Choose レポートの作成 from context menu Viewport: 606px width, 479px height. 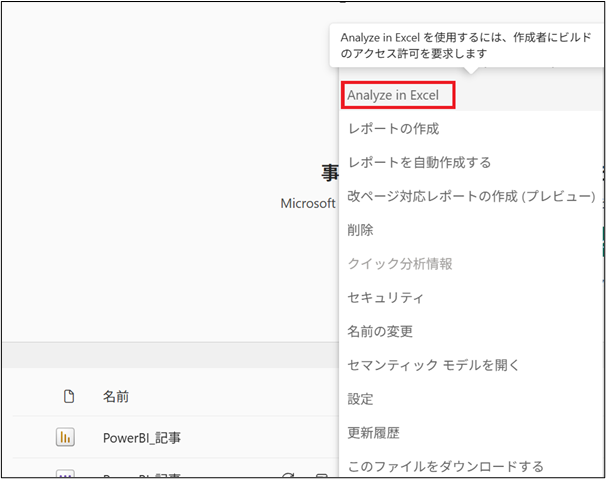pyautogui.click(x=393, y=129)
